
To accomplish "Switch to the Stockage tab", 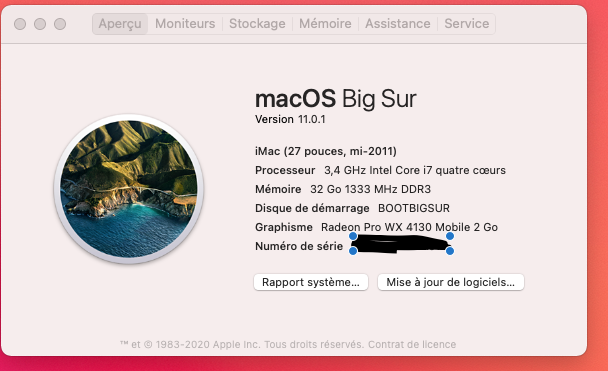I will [x=257, y=24].
